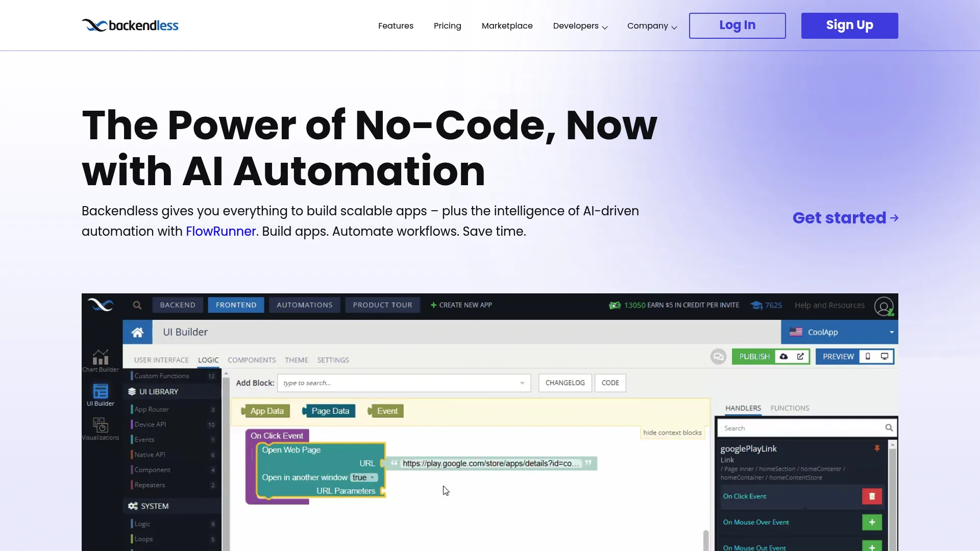Image resolution: width=980 pixels, height=551 pixels.
Task: Add the On Mouse Over Event handler
Action: 872,522
